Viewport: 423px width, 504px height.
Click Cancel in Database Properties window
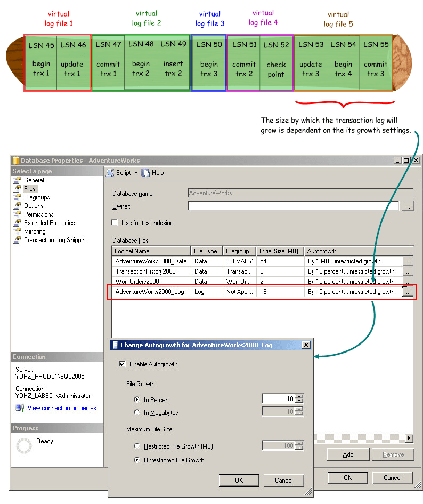(x=393, y=478)
